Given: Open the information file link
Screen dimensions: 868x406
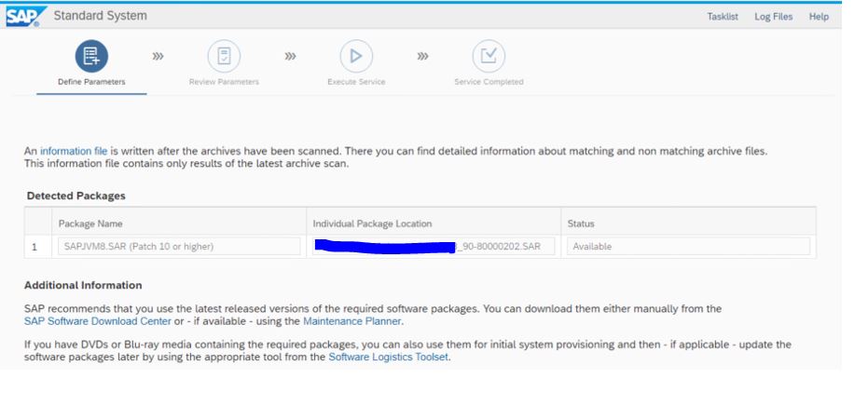Looking at the screenshot, I should tap(74, 151).
